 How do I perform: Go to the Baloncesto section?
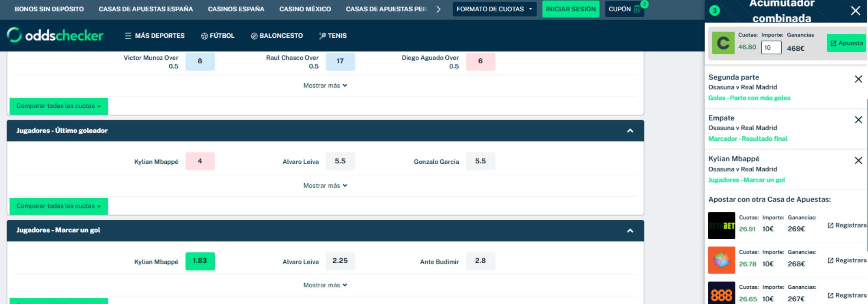(x=277, y=36)
